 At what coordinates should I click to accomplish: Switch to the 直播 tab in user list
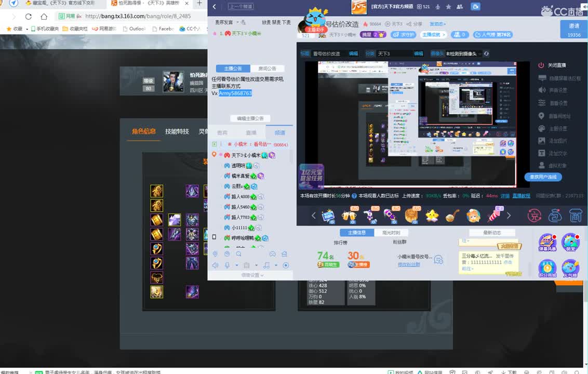click(x=251, y=132)
